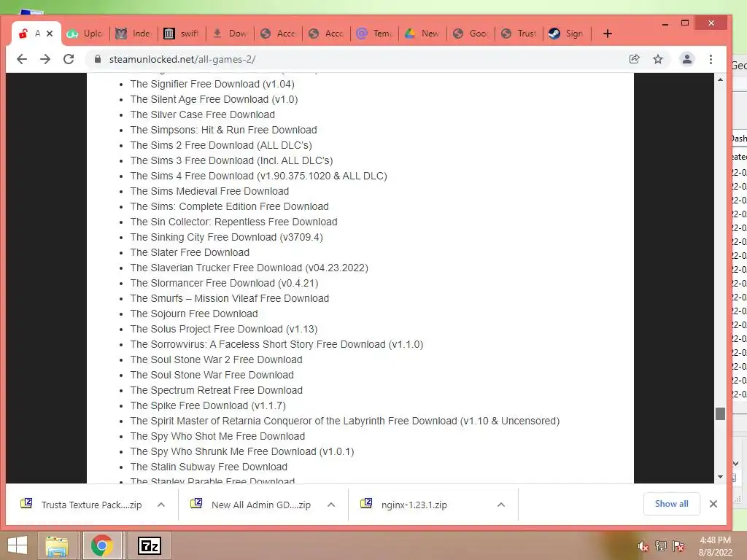Open The Sinking City Free Download
The width and height of the screenshot is (747, 560).
(226, 237)
